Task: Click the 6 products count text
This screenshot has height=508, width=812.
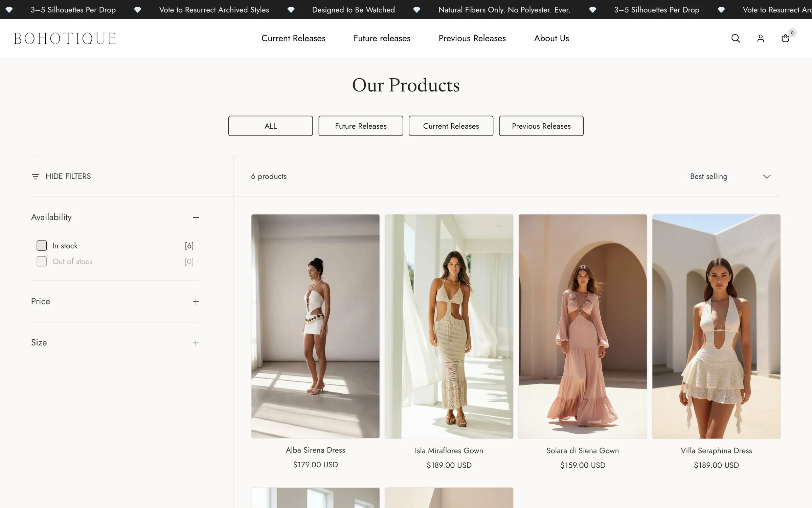Action: point(269,176)
